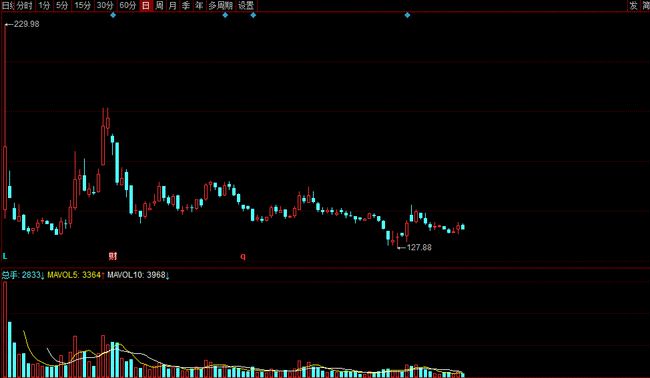
Task: Open the 设置 settings button
Action: tap(246, 5)
